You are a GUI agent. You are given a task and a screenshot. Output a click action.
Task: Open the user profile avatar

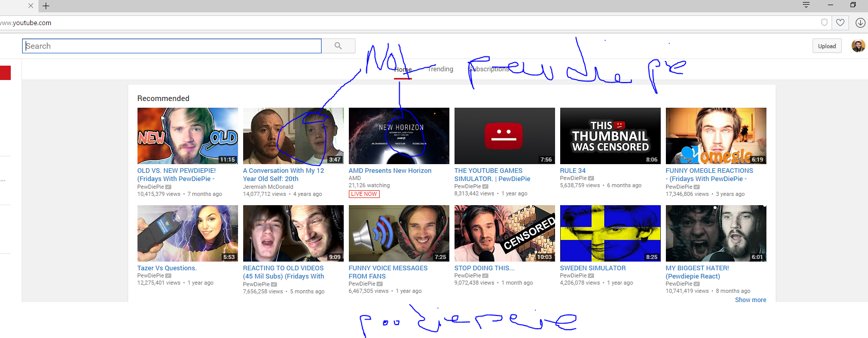[858, 46]
